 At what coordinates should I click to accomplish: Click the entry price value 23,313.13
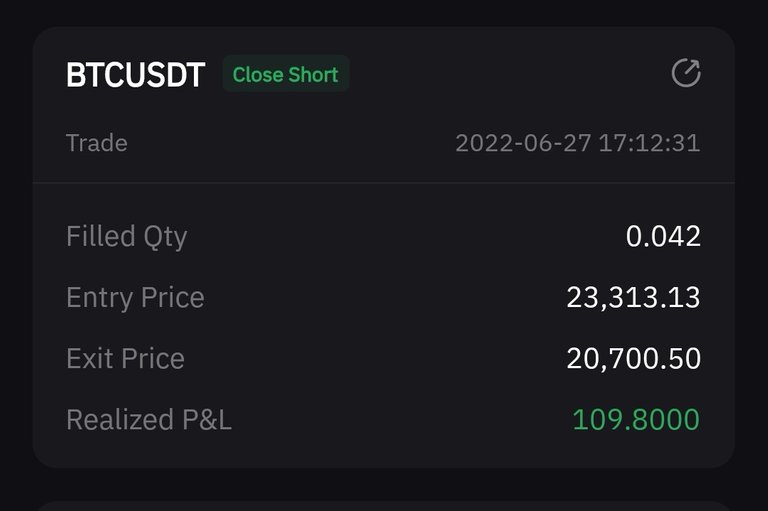coord(633,297)
